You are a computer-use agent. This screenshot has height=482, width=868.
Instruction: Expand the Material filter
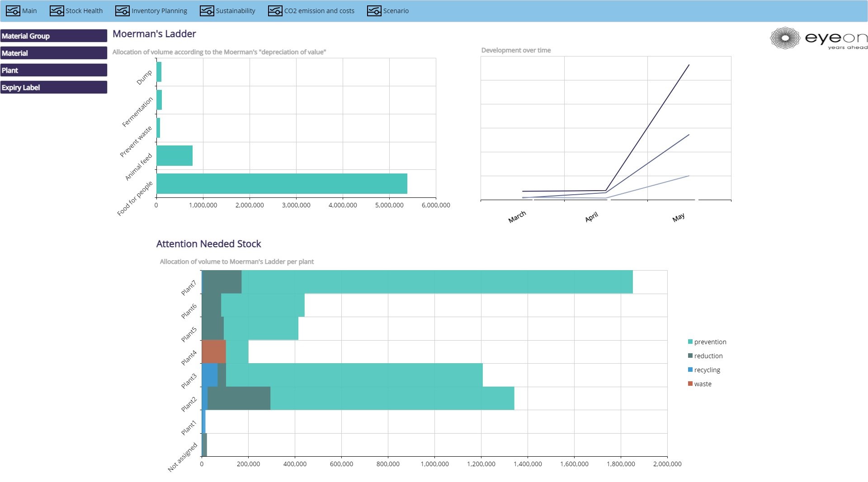pos(54,53)
